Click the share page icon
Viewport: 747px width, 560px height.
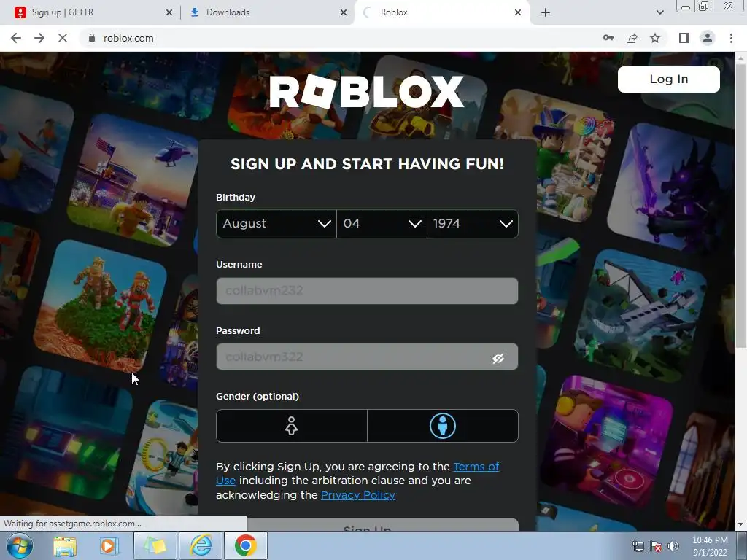click(x=632, y=38)
